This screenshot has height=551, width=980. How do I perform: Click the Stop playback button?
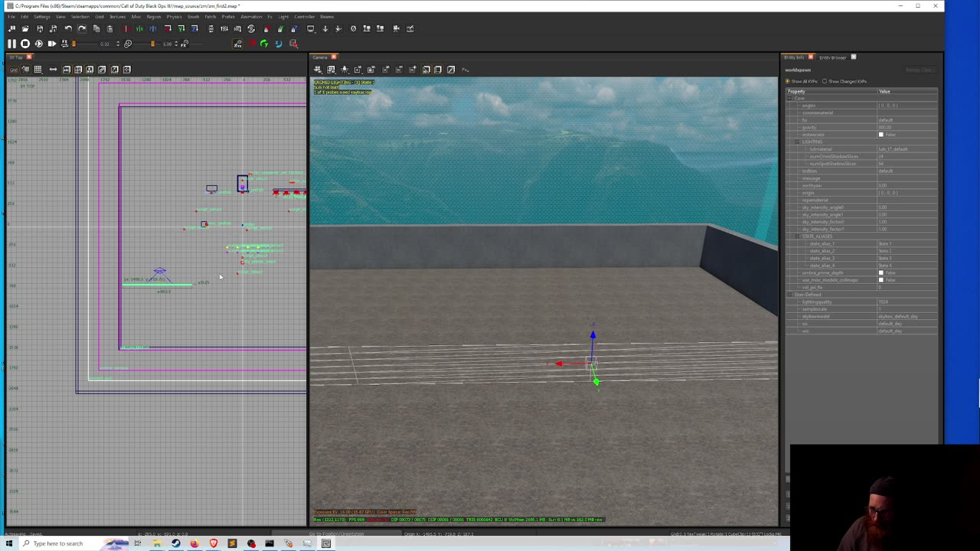(x=25, y=44)
